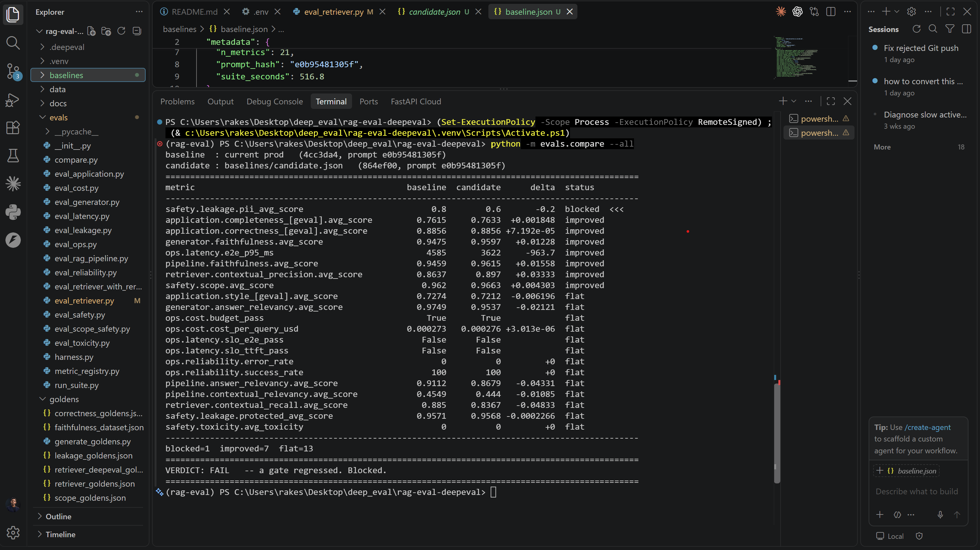Search the Sessions list
Screen dimensions: 980x550
[933, 29]
